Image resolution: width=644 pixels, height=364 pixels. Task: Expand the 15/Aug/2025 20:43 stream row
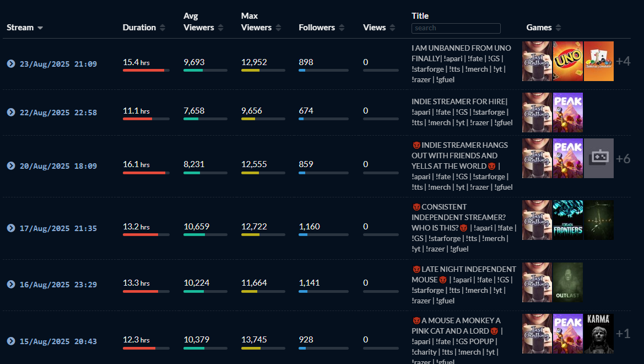11,341
